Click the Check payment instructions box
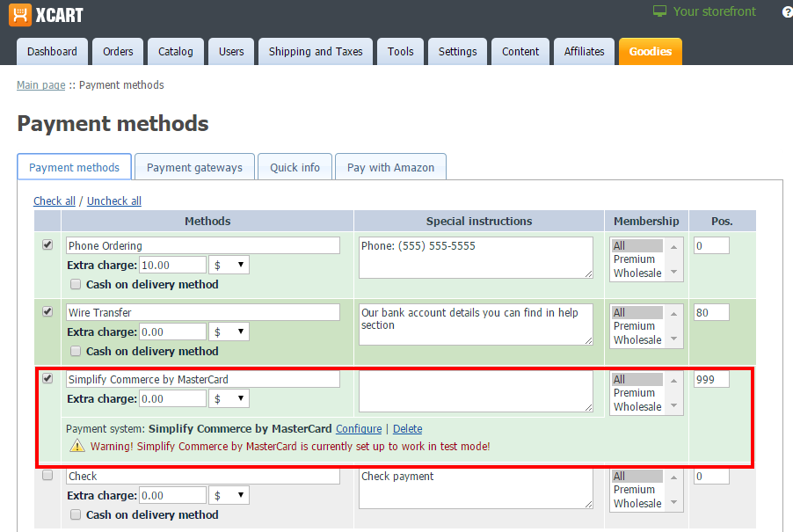The image size is (793, 532). [x=476, y=488]
